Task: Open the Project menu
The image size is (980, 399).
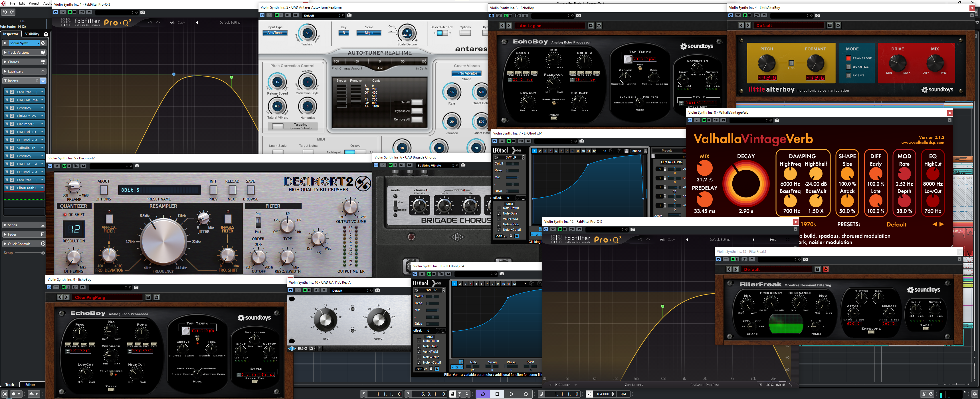Action: click(34, 3)
